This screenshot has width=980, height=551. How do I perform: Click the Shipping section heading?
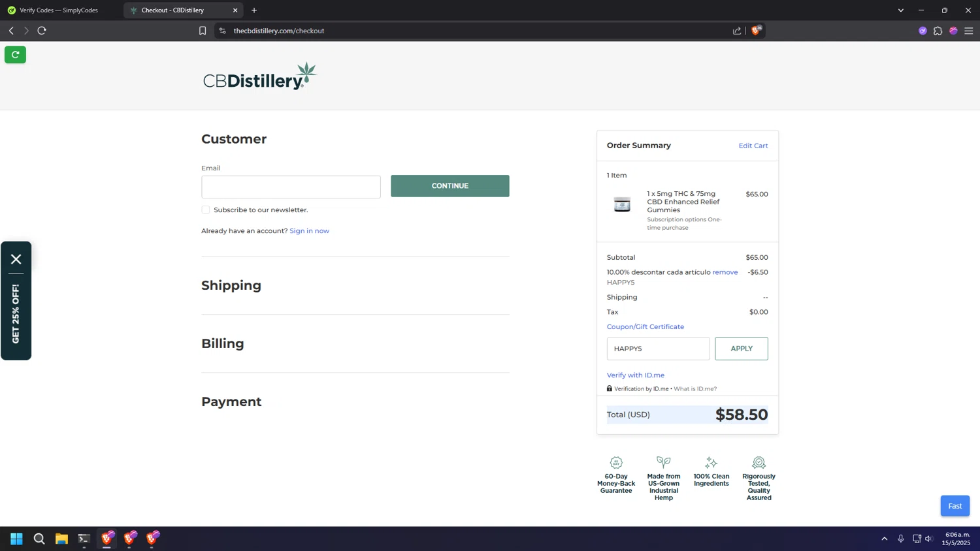[x=231, y=285]
